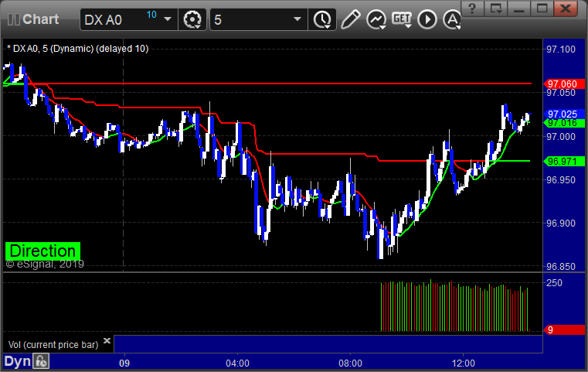Click the 'Vol (current price bar)' label
The image size is (588, 372).
coord(53,345)
